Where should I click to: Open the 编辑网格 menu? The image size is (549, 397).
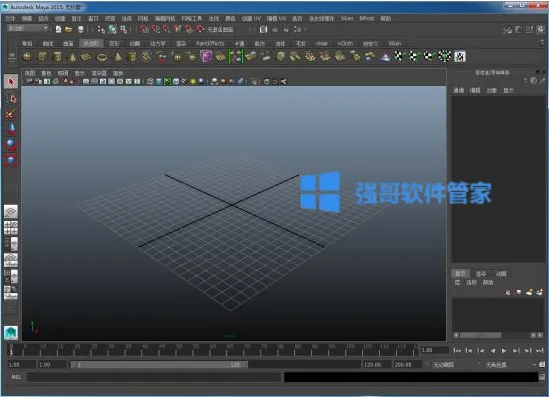point(165,18)
